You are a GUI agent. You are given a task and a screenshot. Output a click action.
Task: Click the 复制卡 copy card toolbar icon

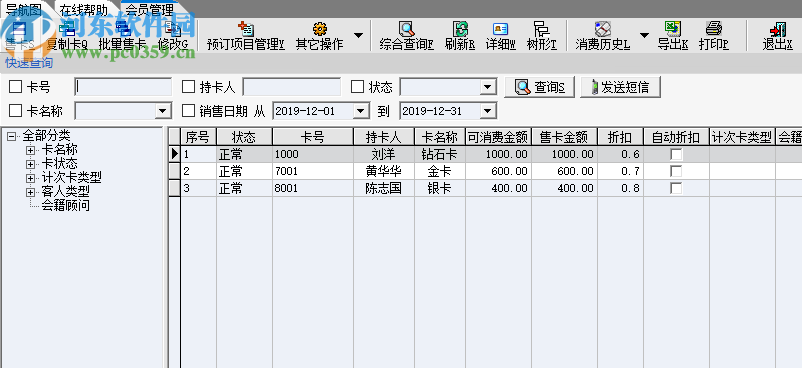coord(66,29)
